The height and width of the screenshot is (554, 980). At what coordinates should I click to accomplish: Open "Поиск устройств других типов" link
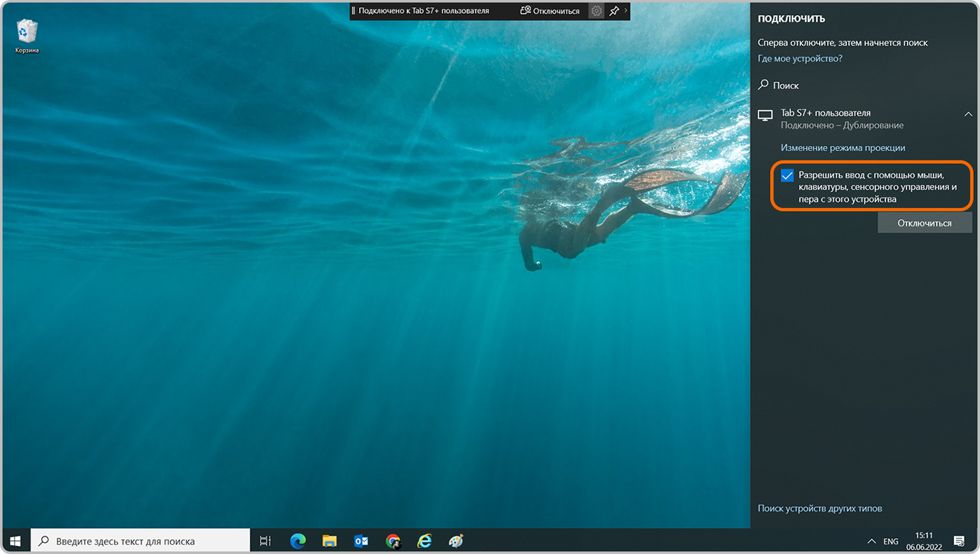[x=820, y=508]
